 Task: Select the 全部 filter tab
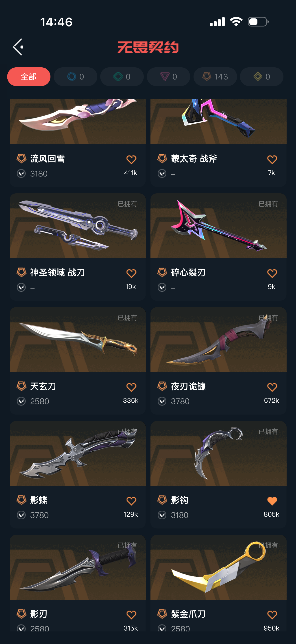tap(29, 77)
